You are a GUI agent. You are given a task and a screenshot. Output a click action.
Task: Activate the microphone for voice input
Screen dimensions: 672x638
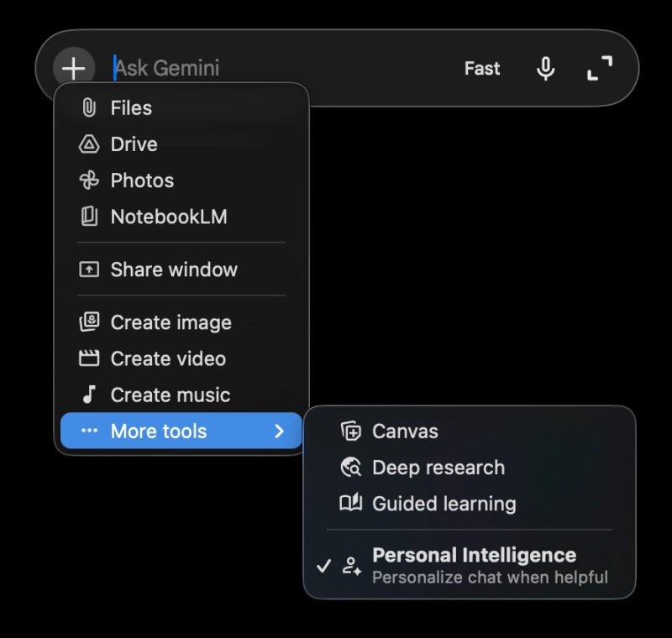546,68
